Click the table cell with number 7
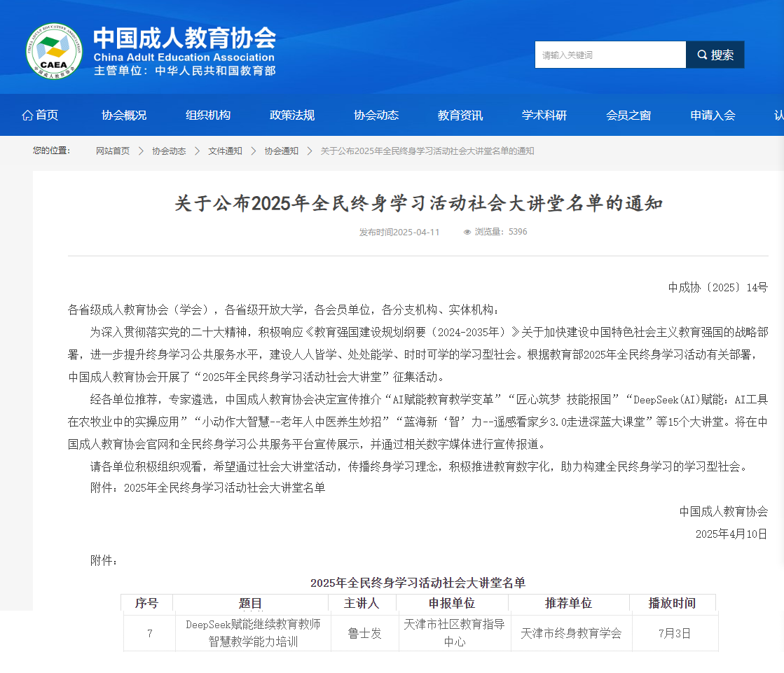 [x=149, y=633]
